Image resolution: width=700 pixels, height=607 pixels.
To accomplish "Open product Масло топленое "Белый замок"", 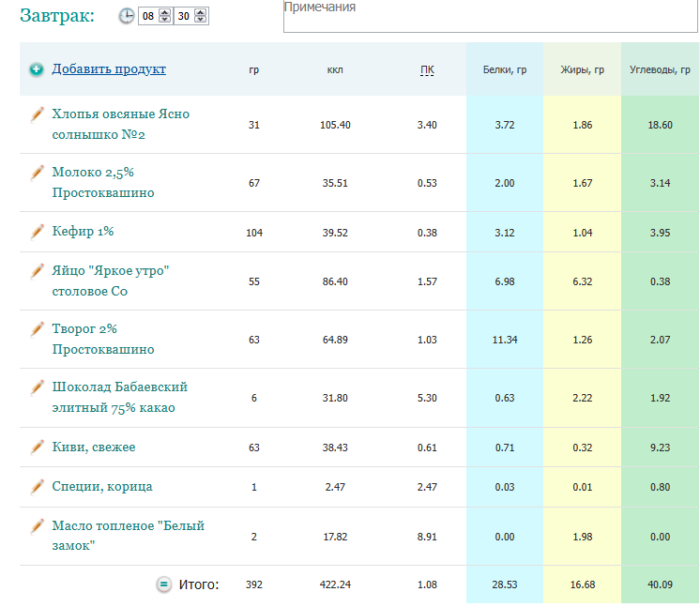I will point(129,535).
